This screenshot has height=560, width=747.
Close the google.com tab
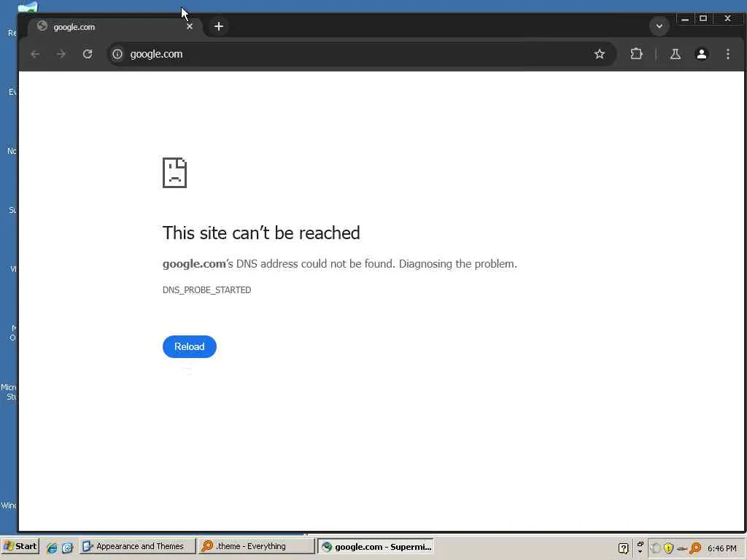(x=190, y=27)
